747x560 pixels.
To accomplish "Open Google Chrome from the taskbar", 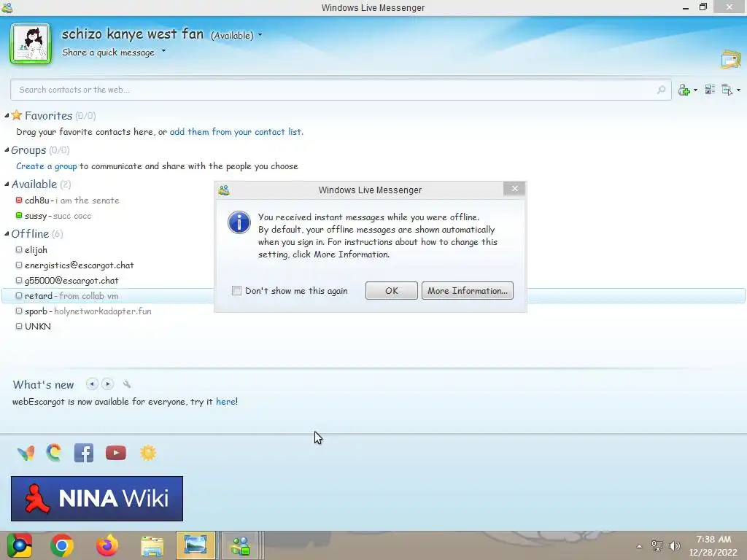I will click(x=62, y=545).
